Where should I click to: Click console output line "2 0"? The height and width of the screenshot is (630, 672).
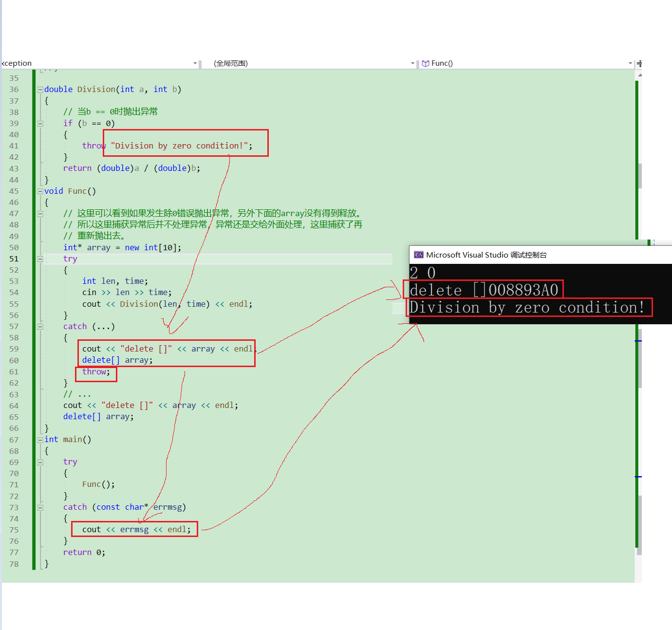[423, 273]
